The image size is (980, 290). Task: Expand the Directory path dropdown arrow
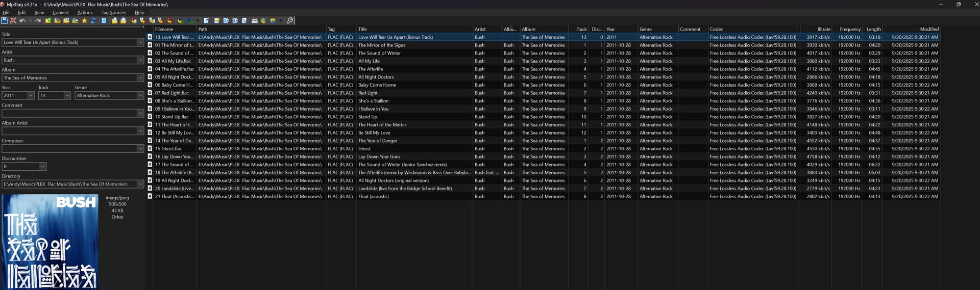coord(140,184)
